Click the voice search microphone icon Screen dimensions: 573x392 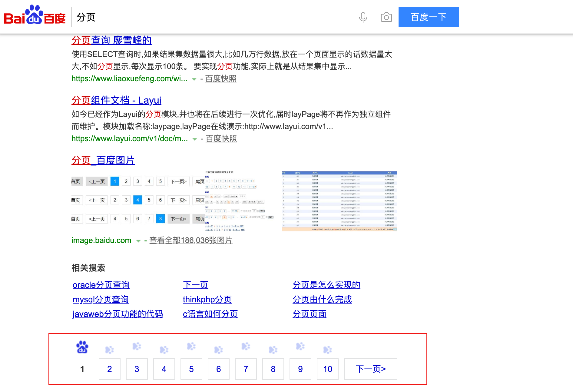point(363,17)
